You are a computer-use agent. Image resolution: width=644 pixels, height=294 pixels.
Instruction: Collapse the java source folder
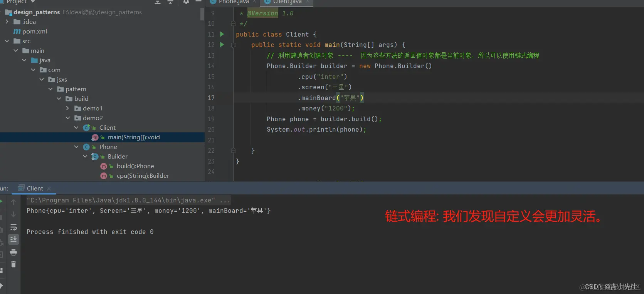tap(24, 60)
